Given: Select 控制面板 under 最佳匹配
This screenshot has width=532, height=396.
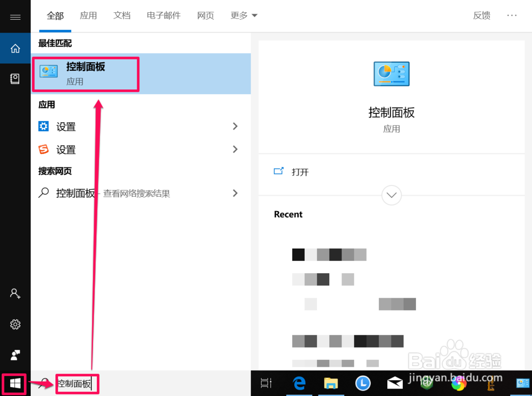Looking at the screenshot, I should (85, 73).
